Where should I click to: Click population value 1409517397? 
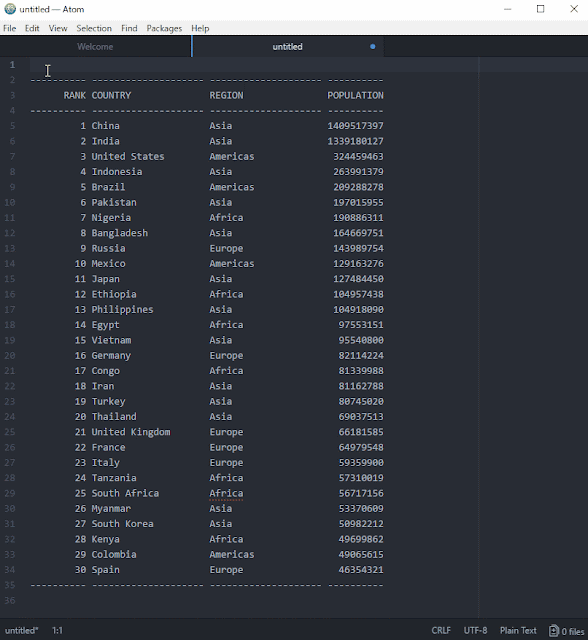(x=355, y=126)
